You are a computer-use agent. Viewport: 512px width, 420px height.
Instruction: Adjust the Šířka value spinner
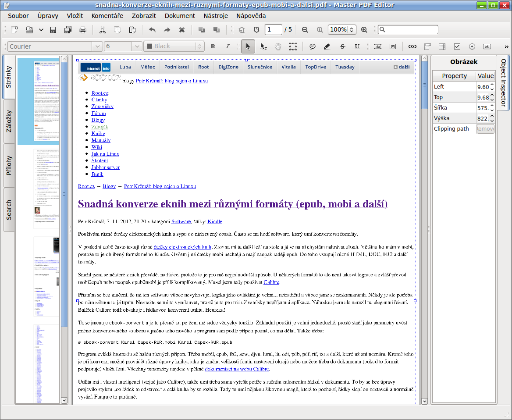click(492, 108)
